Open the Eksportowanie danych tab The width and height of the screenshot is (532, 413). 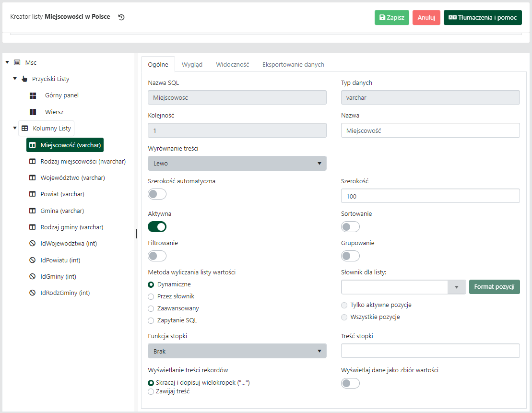[293, 65]
